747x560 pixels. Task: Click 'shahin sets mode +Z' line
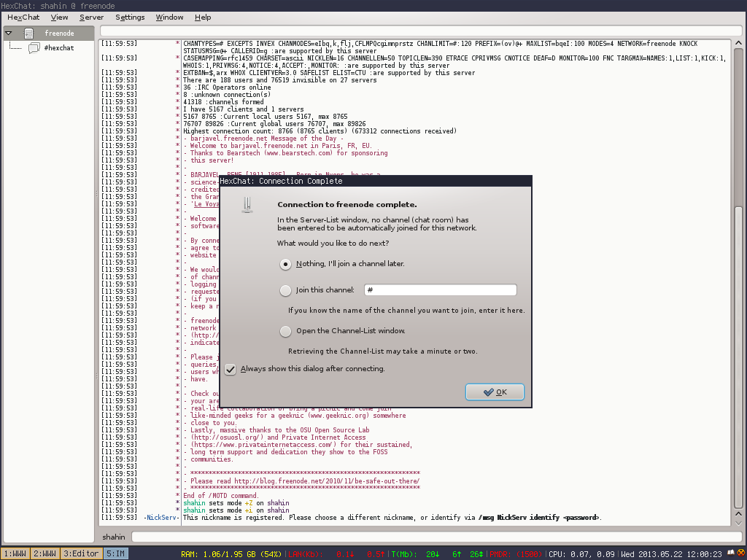tap(236, 503)
